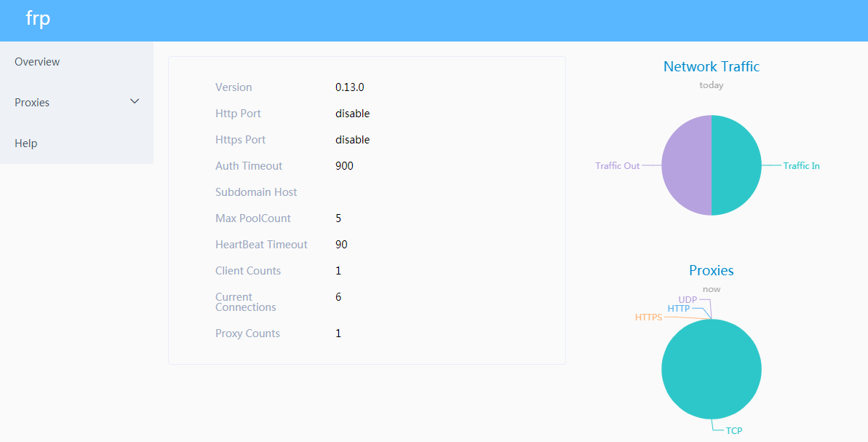Click the Https Port label

[240, 140]
